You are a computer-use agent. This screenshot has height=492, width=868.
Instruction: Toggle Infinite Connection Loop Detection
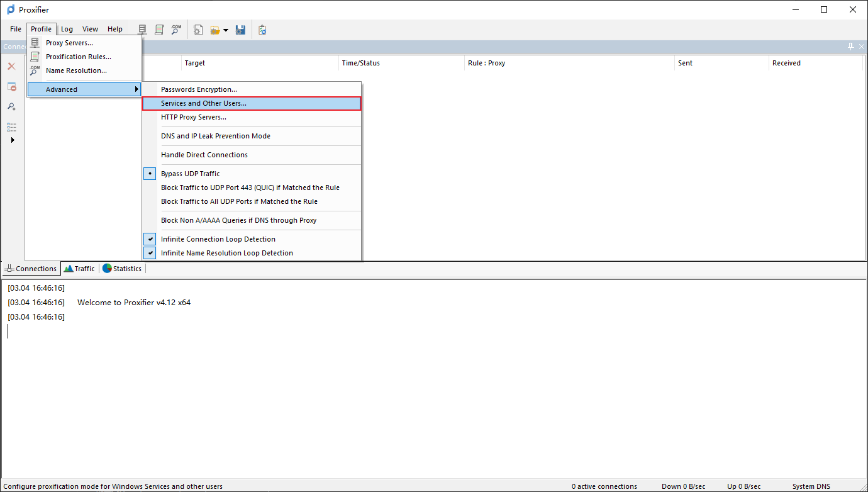218,239
